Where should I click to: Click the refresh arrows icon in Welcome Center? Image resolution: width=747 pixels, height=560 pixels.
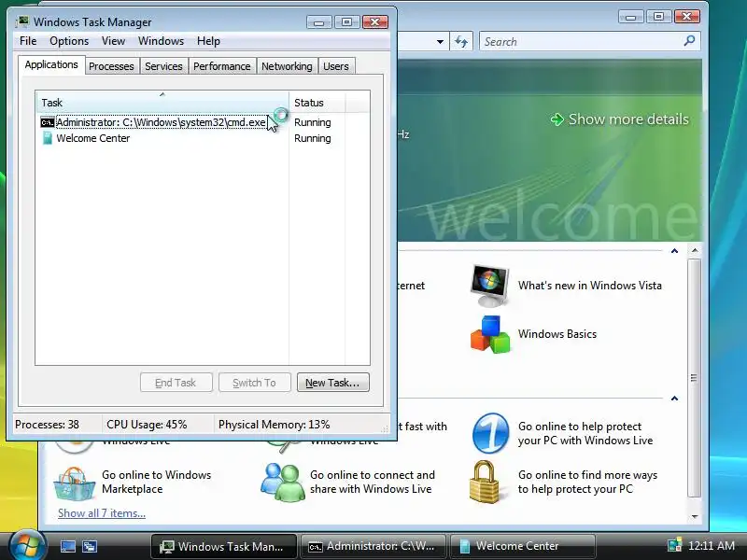pos(461,41)
